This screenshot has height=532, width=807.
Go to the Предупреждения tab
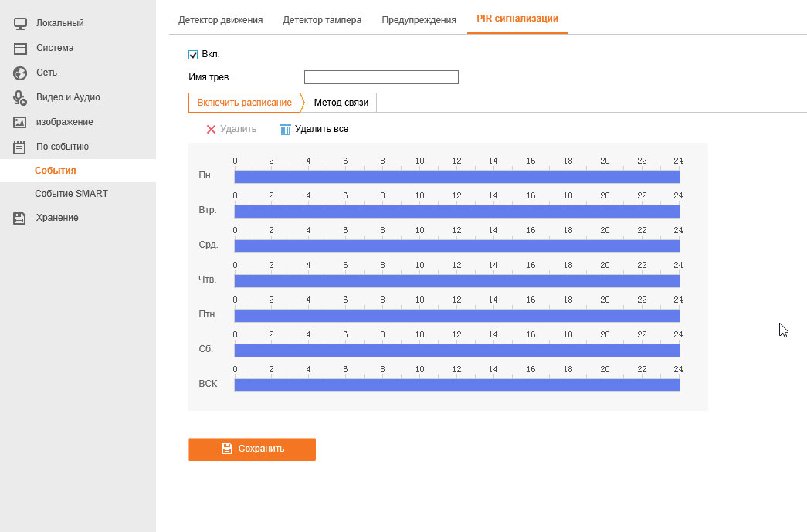click(x=419, y=19)
